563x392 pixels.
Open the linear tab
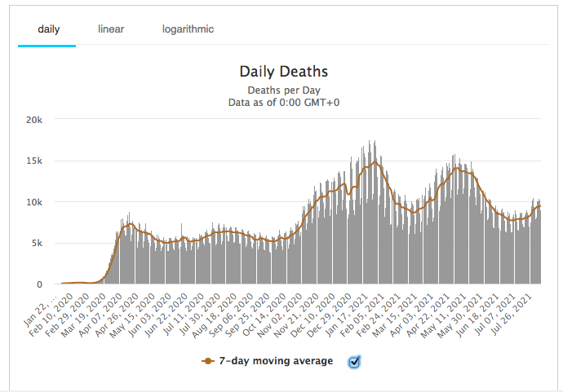coord(111,29)
